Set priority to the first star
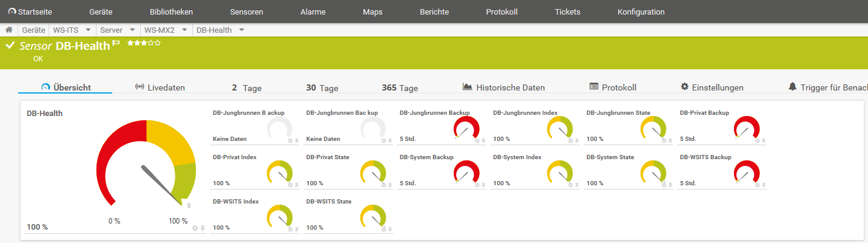868x243 pixels. tap(130, 43)
